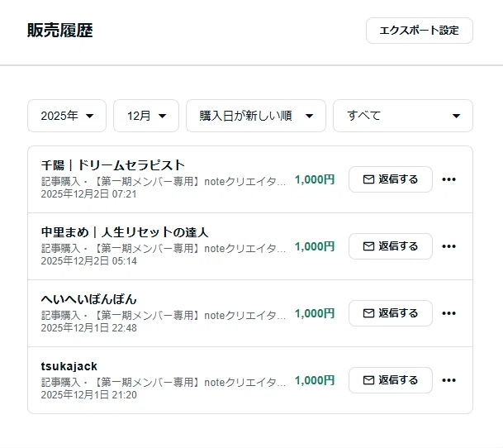The height and width of the screenshot is (448, 503).
Task: Open the すべて filter dropdown
Action: tap(403, 116)
